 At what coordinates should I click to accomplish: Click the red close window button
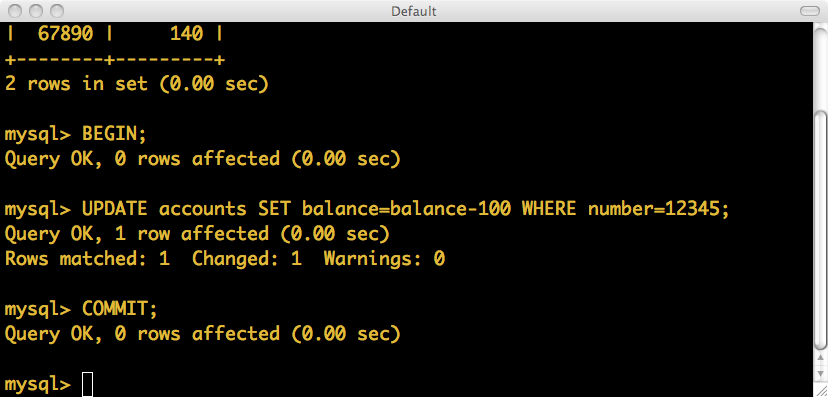click(x=16, y=11)
